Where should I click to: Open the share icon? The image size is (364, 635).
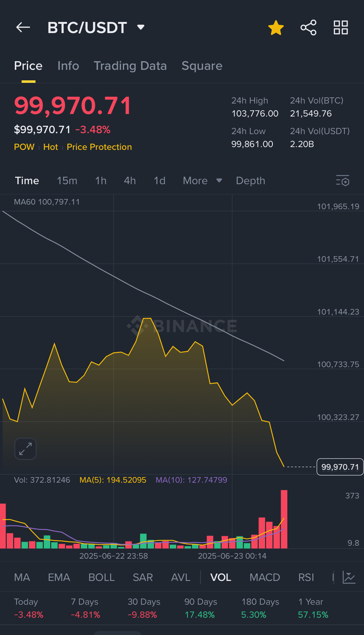point(308,28)
